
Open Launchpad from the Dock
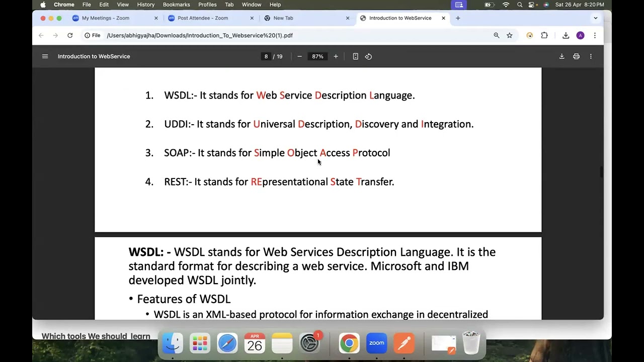(x=200, y=343)
